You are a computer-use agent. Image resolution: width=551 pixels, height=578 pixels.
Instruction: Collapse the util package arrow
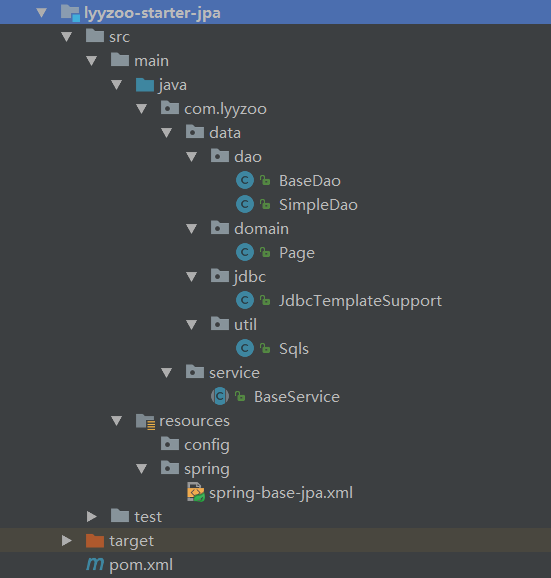tap(192, 325)
